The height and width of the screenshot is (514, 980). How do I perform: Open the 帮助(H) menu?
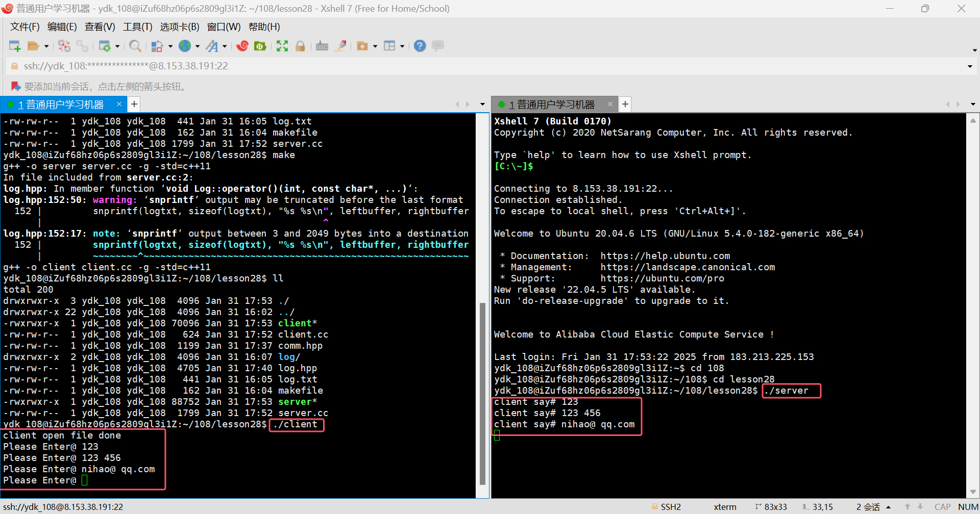(x=264, y=27)
